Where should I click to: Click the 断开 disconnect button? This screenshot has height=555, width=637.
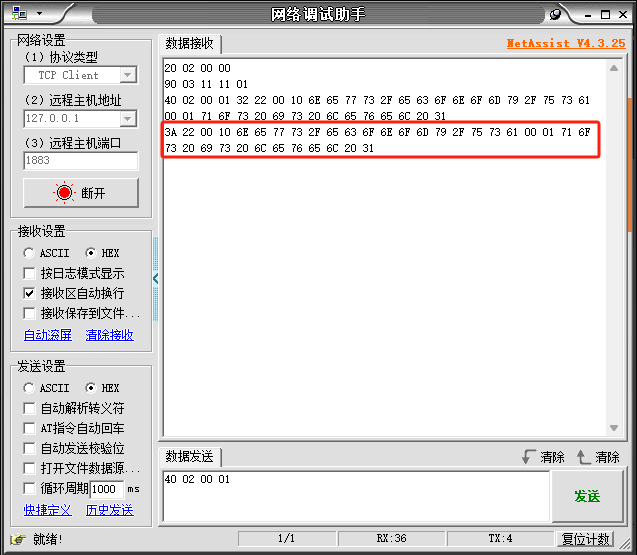click(80, 193)
